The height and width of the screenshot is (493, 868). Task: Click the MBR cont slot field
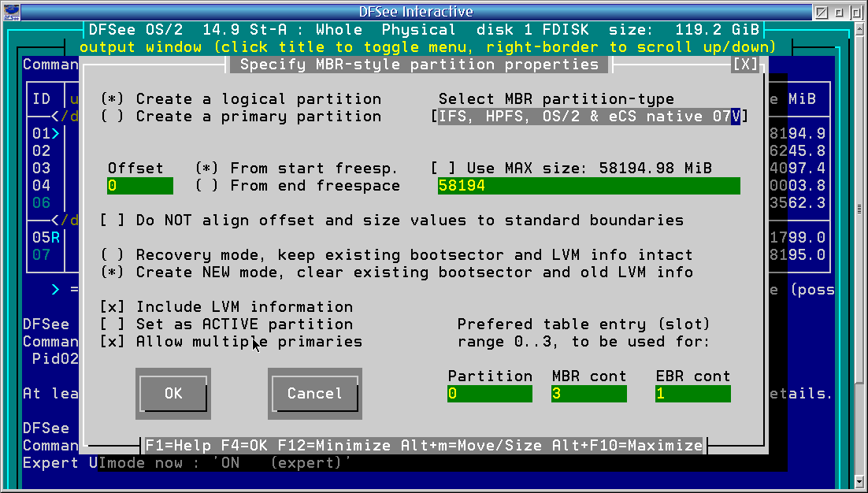589,394
